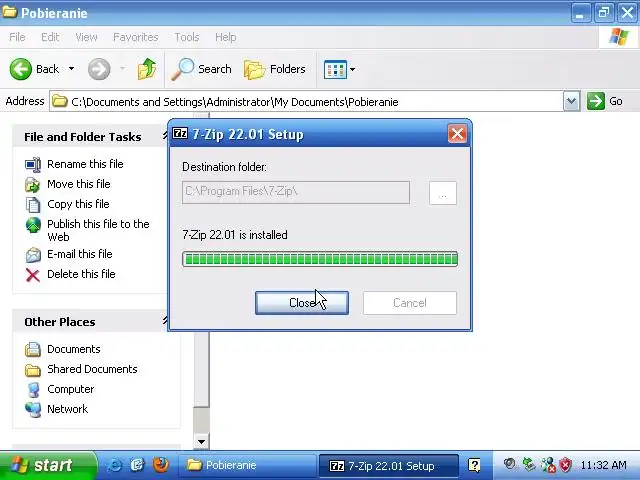The image size is (640, 480).
Task: Open Network in Other Places
Action: (67, 409)
